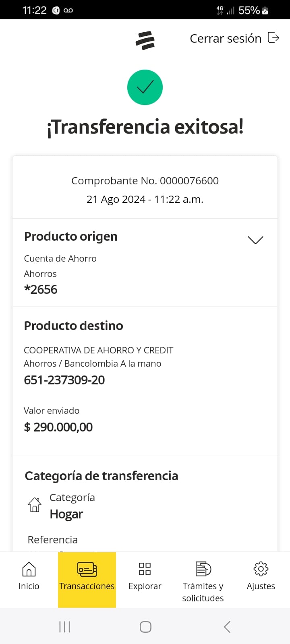Tap the green success checkmark icon
Screen dimensions: 290x644
pos(145,87)
